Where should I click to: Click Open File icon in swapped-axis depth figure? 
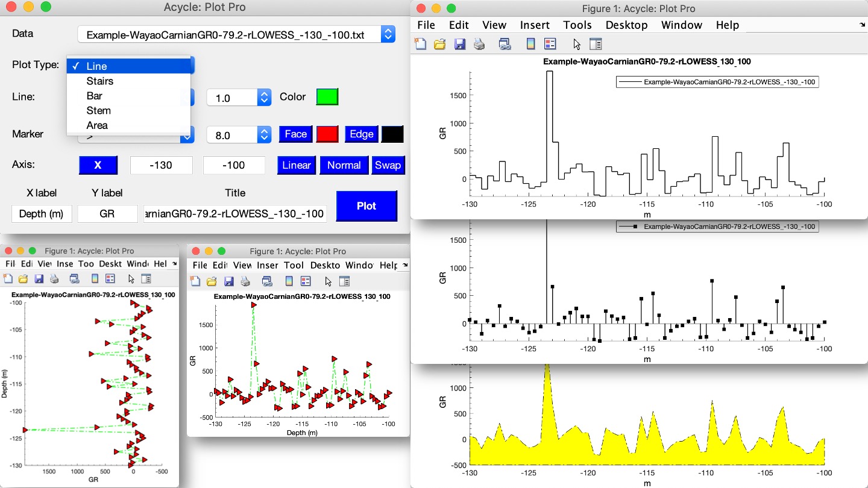point(23,279)
